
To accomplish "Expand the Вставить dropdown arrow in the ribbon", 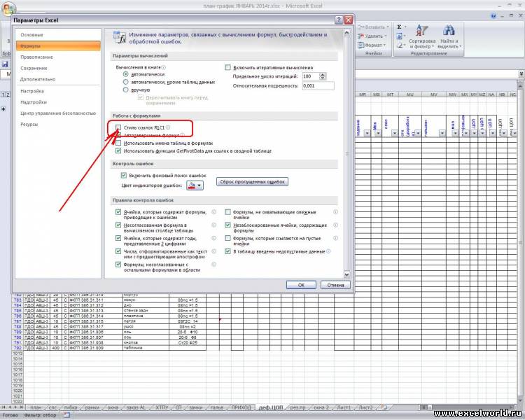I will pos(388,27).
